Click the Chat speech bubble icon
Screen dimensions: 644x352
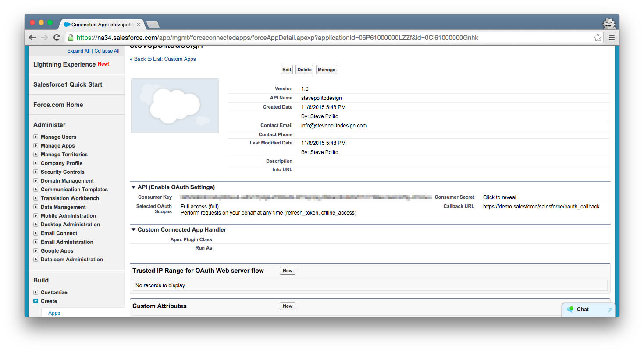point(570,310)
